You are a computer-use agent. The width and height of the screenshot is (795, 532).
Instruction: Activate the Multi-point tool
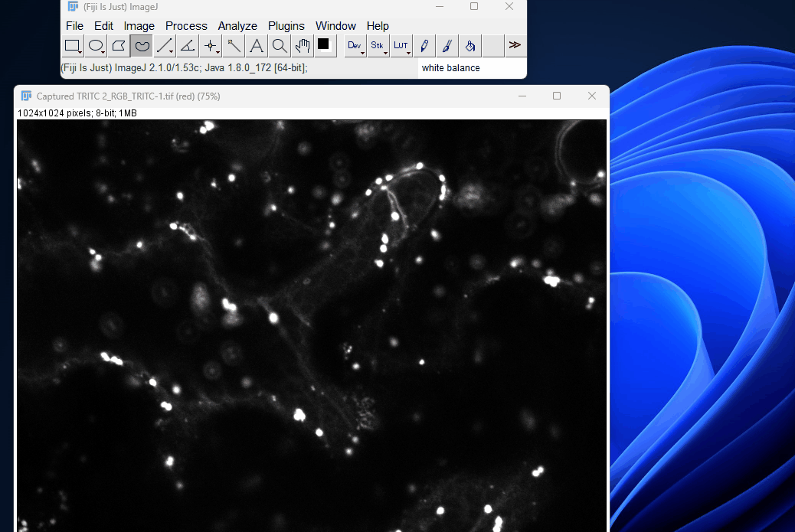tap(211, 46)
